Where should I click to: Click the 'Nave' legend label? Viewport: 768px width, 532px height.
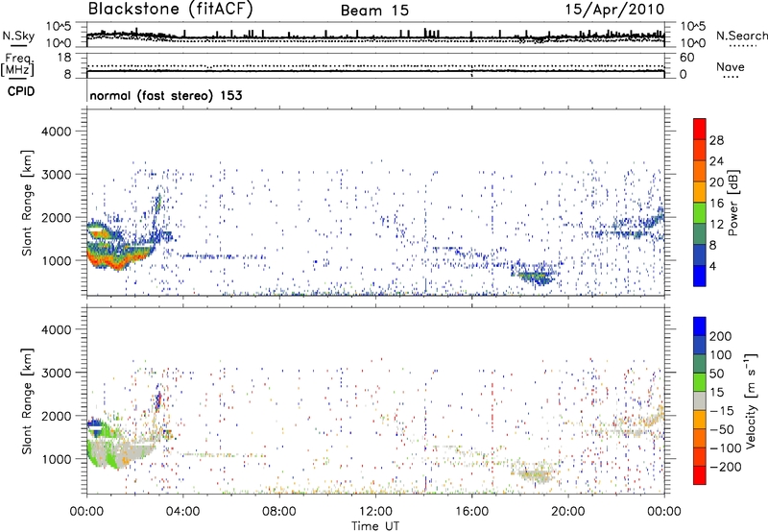[731, 67]
